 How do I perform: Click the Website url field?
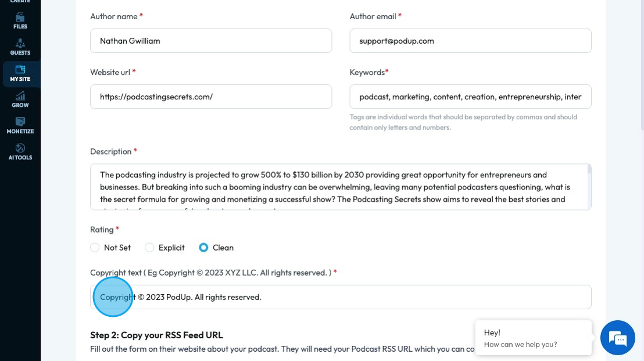click(x=211, y=96)
